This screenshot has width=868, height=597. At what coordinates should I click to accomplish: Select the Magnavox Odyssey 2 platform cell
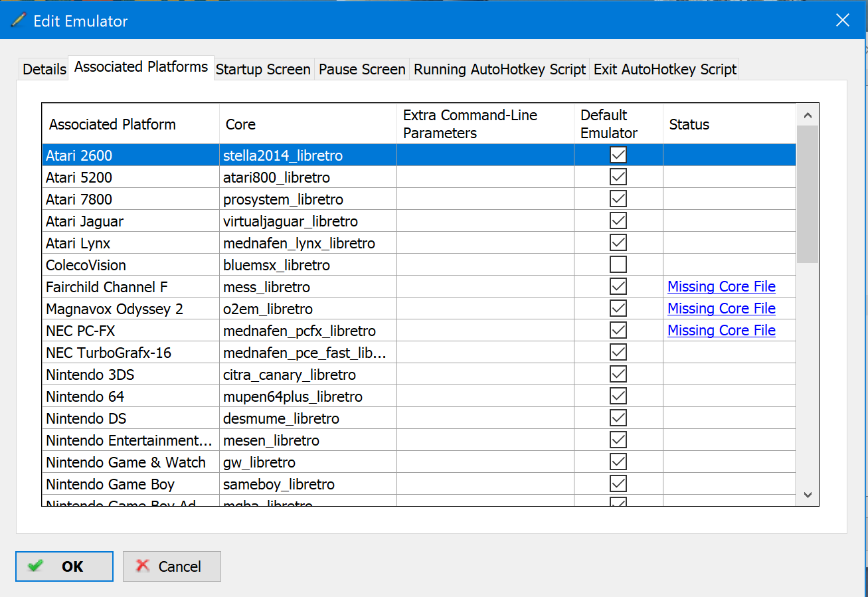[x=131, y=309]
